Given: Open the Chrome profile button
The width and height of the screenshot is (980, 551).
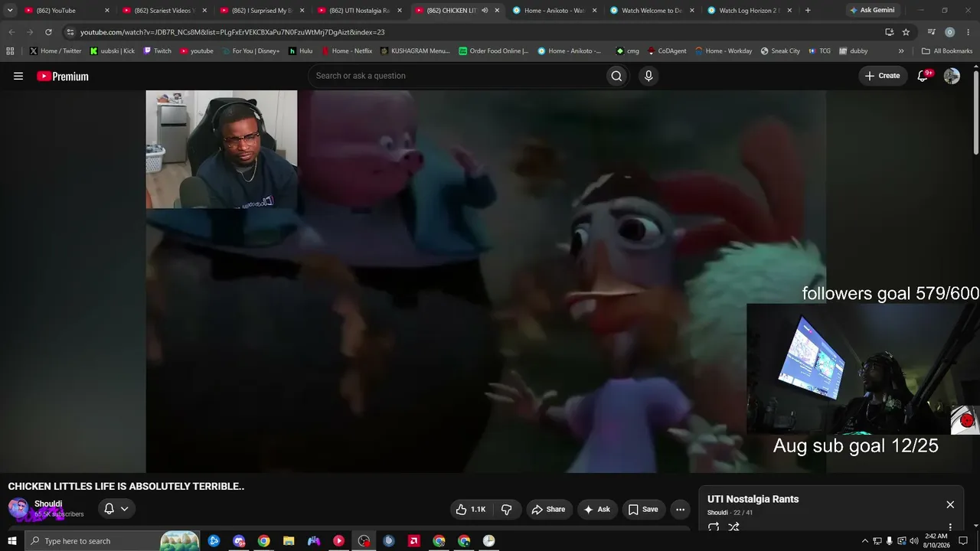Looking at the screenshot, I should (x=950, y=32).
